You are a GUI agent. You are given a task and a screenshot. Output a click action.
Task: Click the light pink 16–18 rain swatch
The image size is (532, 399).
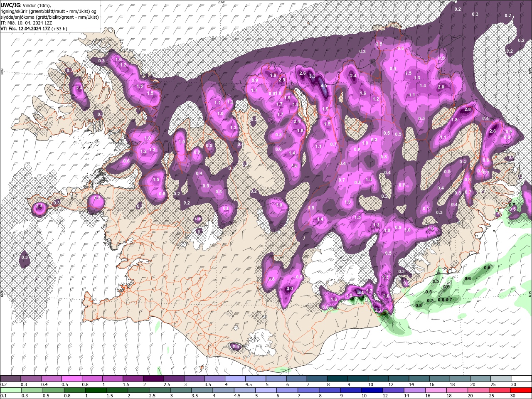pyautogui.click(x=436, y=390)
